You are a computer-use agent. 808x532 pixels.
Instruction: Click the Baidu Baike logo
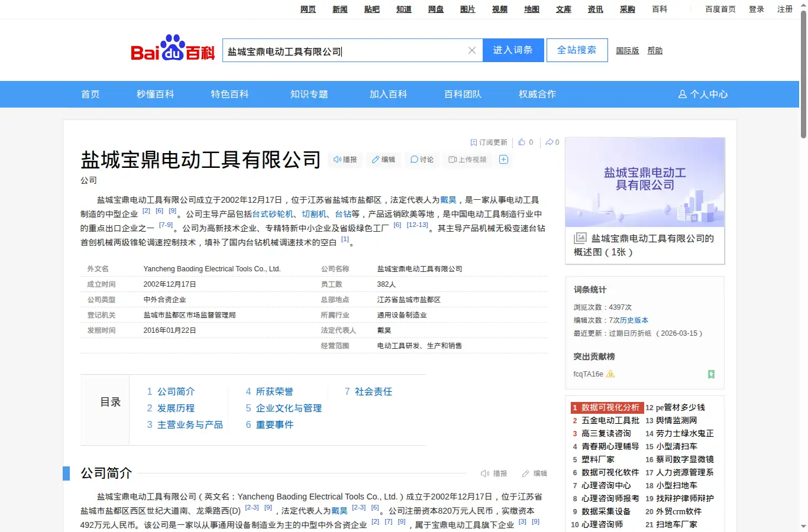click(x=173, y=48)
